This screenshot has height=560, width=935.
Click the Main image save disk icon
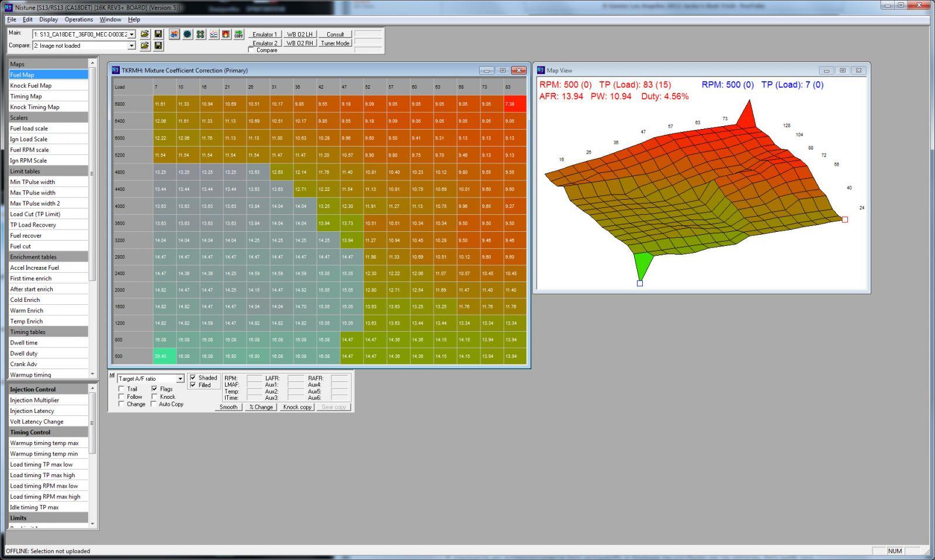pyautogui.click(x=158, y=34)
